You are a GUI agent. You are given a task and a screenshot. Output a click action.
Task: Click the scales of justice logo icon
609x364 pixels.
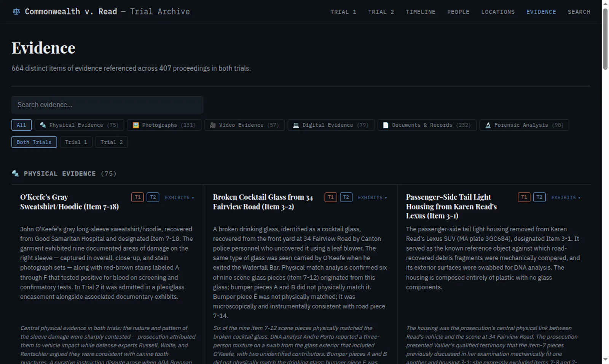point(16,12)
